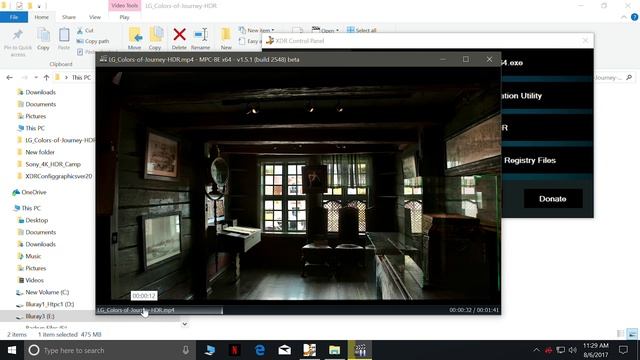This screenshot has width=640, height=360.
Task: Click the Explorer Help question mark icon
Action: coord(634,17)
